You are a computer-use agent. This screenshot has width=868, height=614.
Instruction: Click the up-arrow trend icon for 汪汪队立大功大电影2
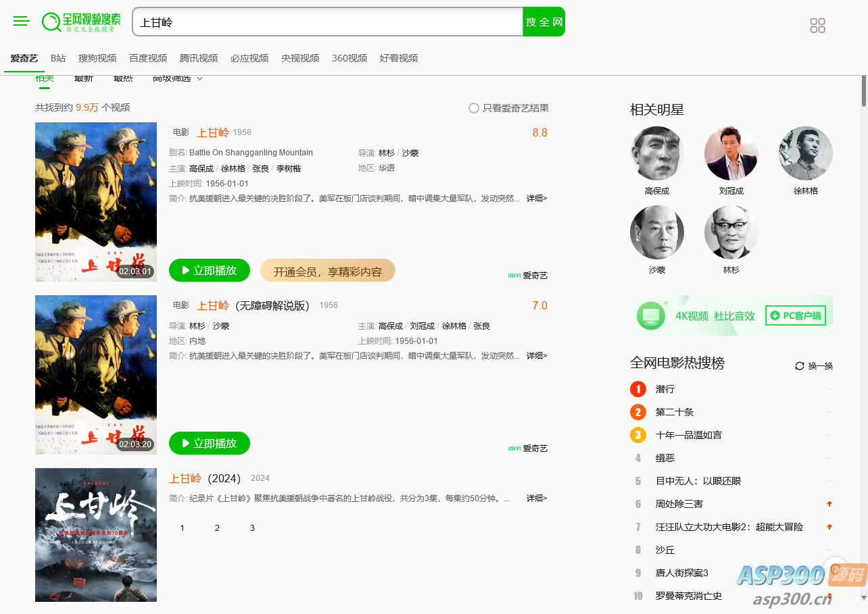pos(829,527)
